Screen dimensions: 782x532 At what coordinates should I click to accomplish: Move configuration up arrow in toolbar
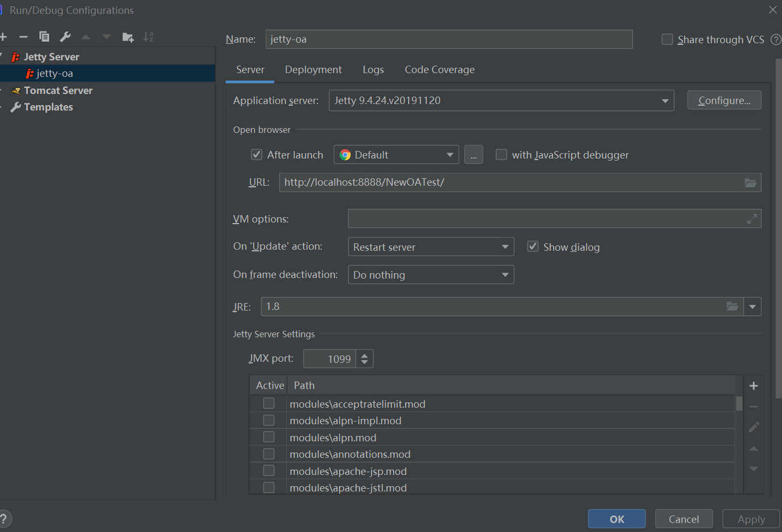[x=86, y=37]
